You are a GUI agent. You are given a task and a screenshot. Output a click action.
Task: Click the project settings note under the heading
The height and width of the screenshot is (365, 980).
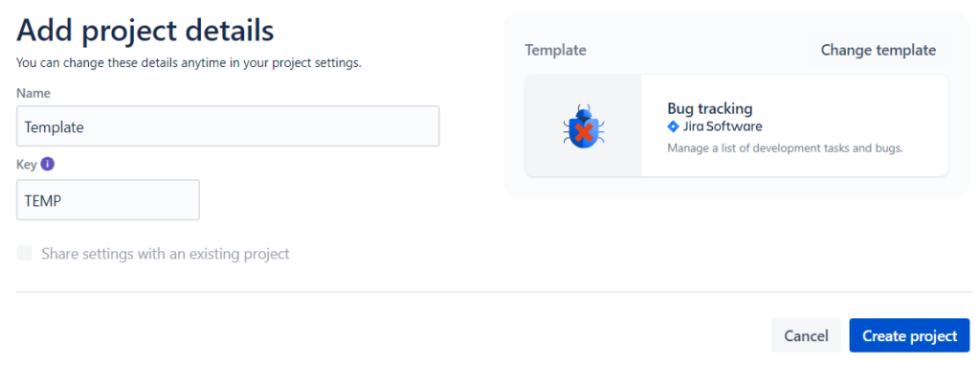click(x=189, y=63)
